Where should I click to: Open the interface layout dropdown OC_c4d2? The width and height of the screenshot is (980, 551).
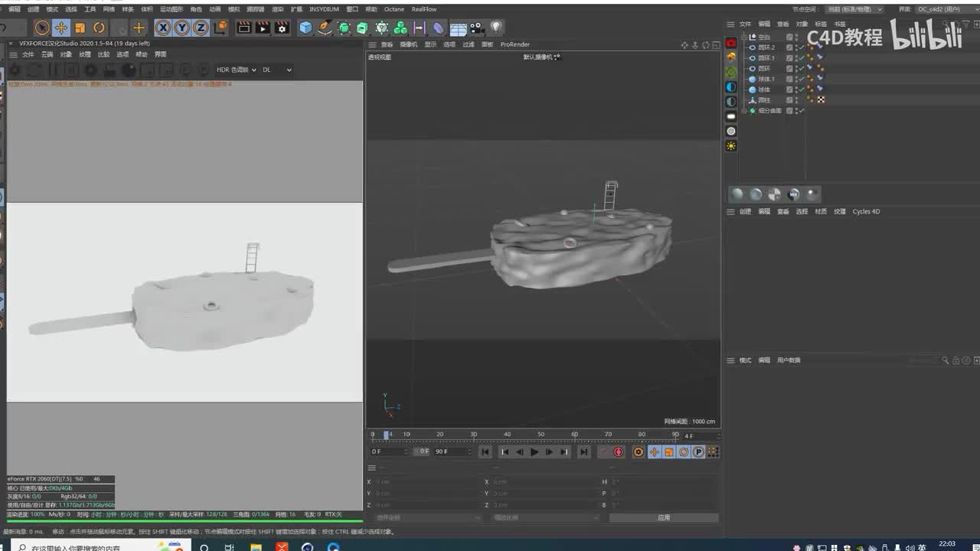coord(942,9)
